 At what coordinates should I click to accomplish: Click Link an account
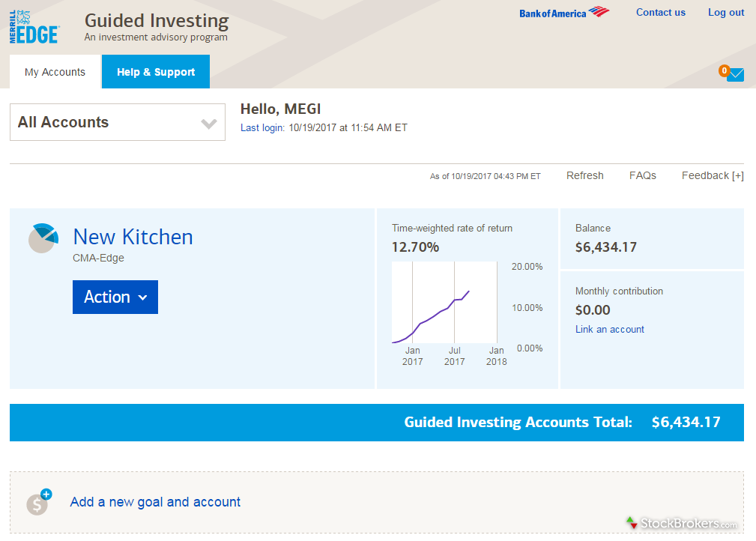pyautogui.click(x=609, y=329)
